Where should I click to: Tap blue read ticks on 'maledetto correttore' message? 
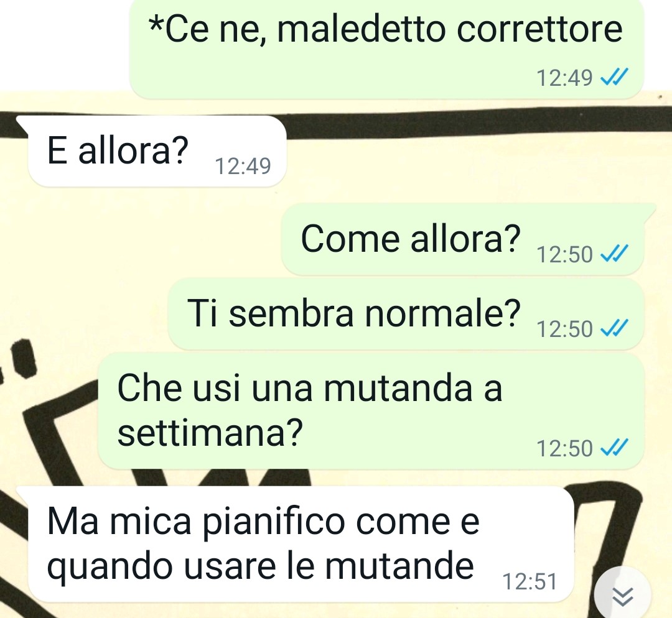(x=614, y=77)
